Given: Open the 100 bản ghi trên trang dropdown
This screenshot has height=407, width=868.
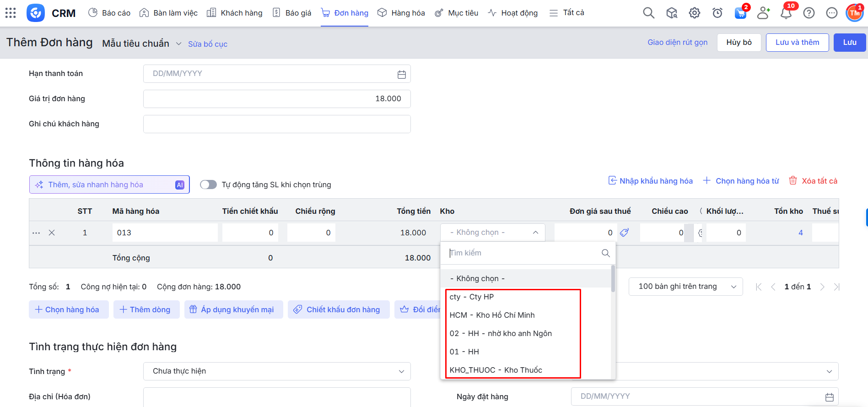Looking at the screenshot, I should coord(685,287).
